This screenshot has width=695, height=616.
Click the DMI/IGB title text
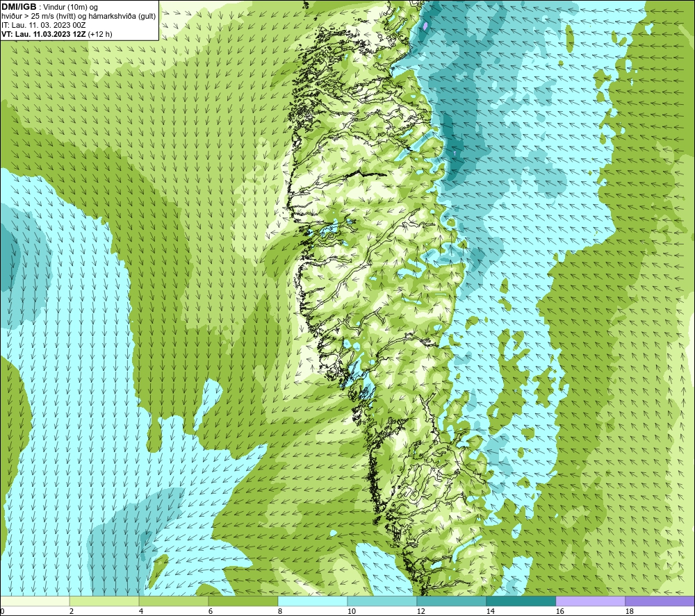(x=19, y=7)
